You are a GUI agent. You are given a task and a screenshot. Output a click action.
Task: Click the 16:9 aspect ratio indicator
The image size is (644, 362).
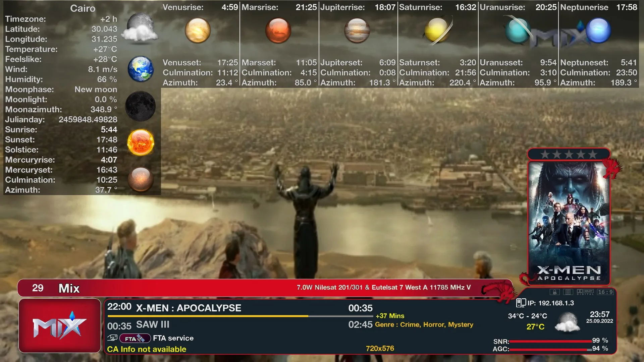605,292
